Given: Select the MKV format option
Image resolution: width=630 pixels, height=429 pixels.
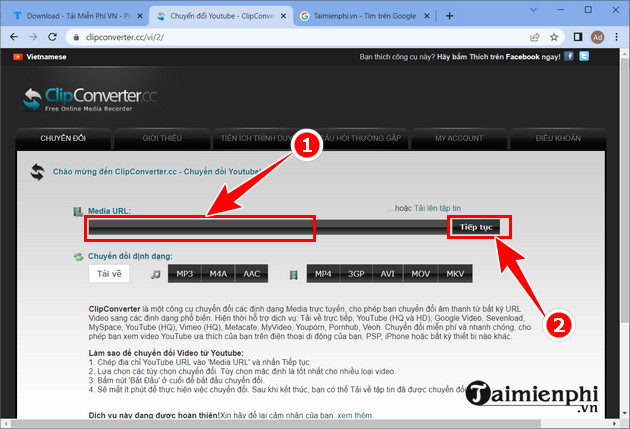Looking at the screenshot, I should (455, 273).
